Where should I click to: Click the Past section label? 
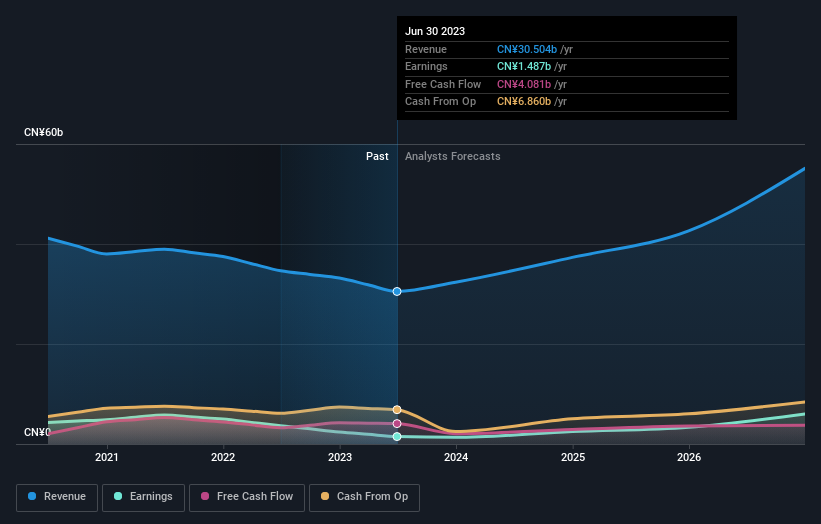[377, 156]
